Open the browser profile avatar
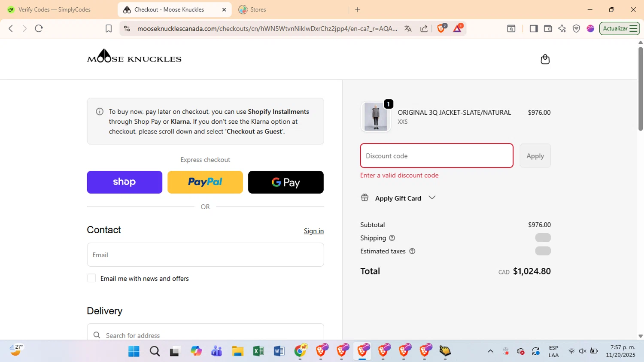644x362 pixels. click(x=590, y=28)
